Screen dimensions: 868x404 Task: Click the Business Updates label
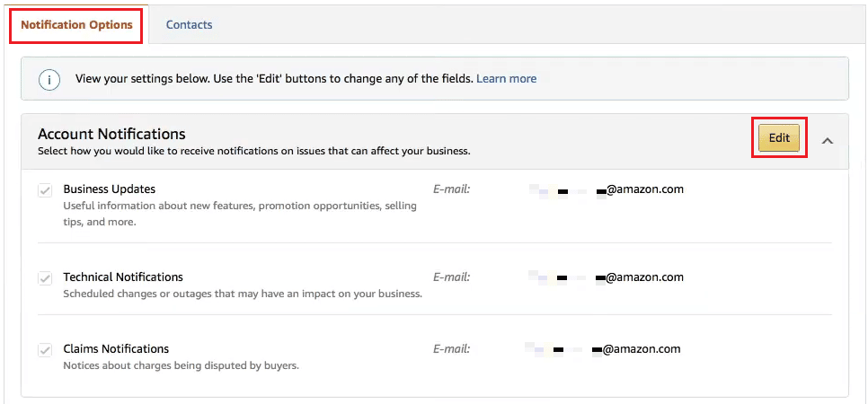109,189
